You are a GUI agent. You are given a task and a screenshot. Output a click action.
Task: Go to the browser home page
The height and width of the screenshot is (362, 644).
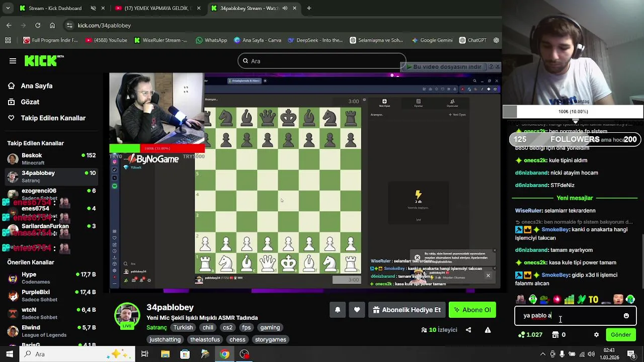52,25
